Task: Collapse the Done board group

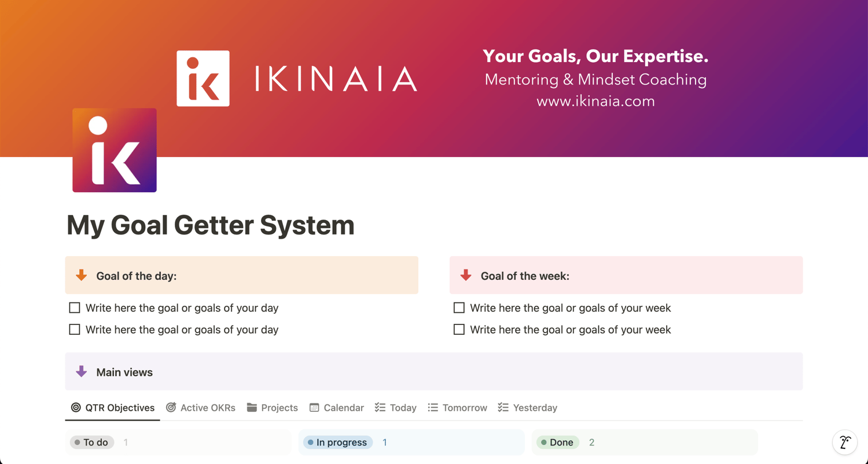Action: click(x=558, y=442)
